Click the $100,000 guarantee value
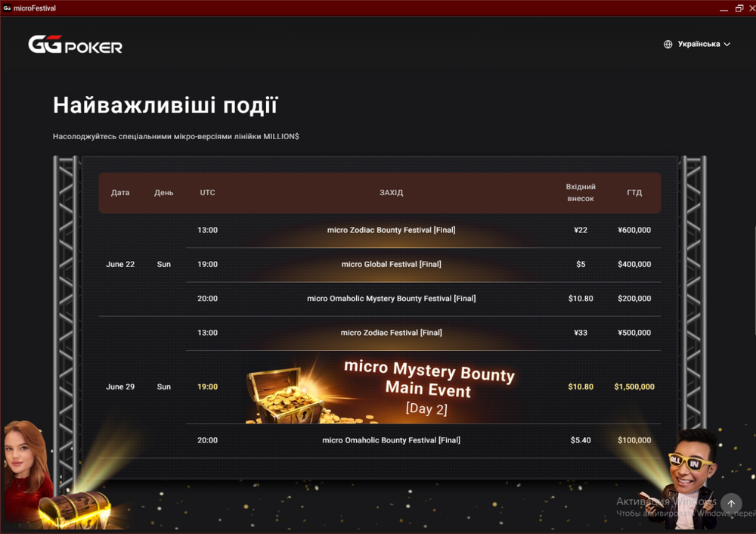 pos(634,440)
